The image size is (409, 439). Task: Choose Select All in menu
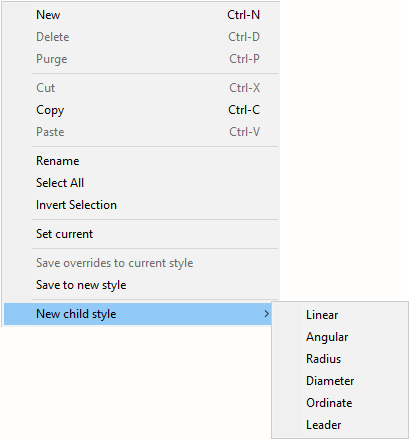tap(142, 183)
